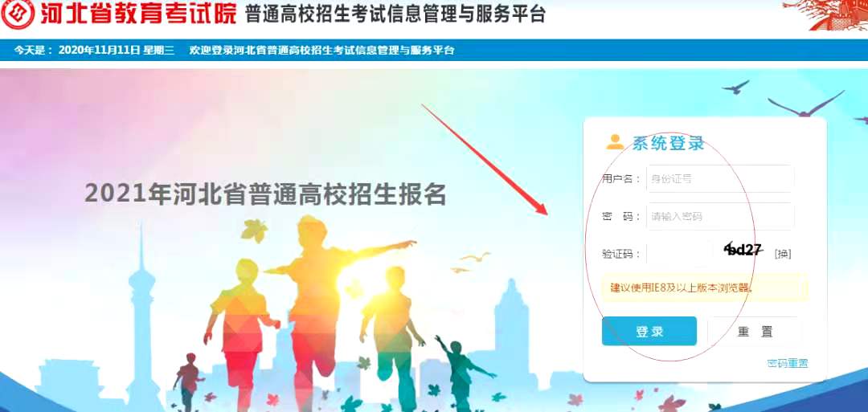Click the blue 登录 button
The height and width of the screenshot is (412, 868).
coord(649,331)
